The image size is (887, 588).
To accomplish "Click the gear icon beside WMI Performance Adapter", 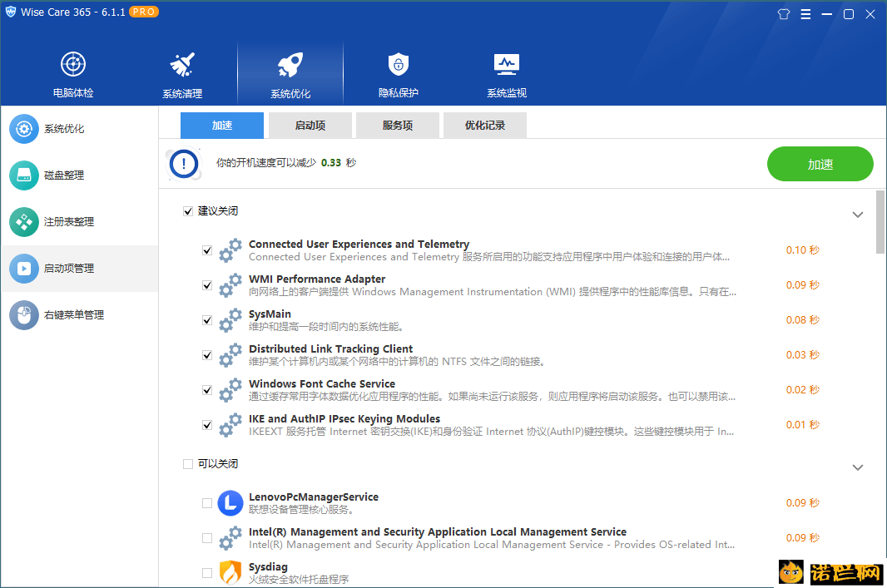I will coord(230,285).
